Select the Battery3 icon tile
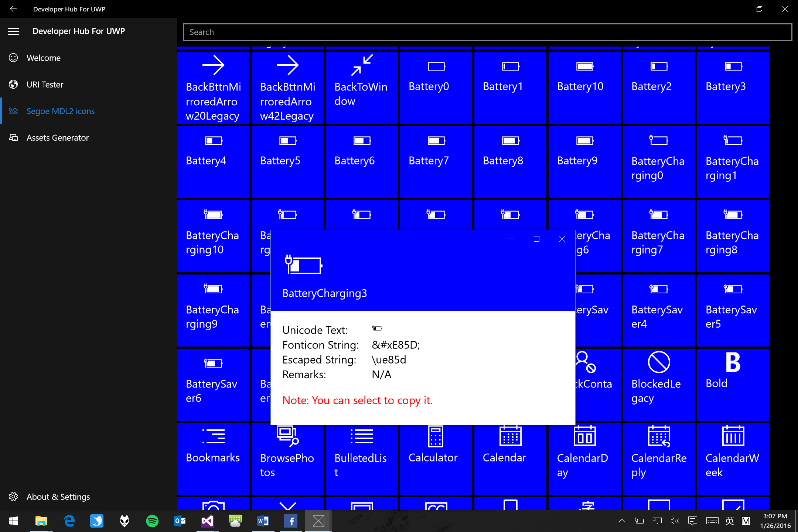 coord(733,88)
